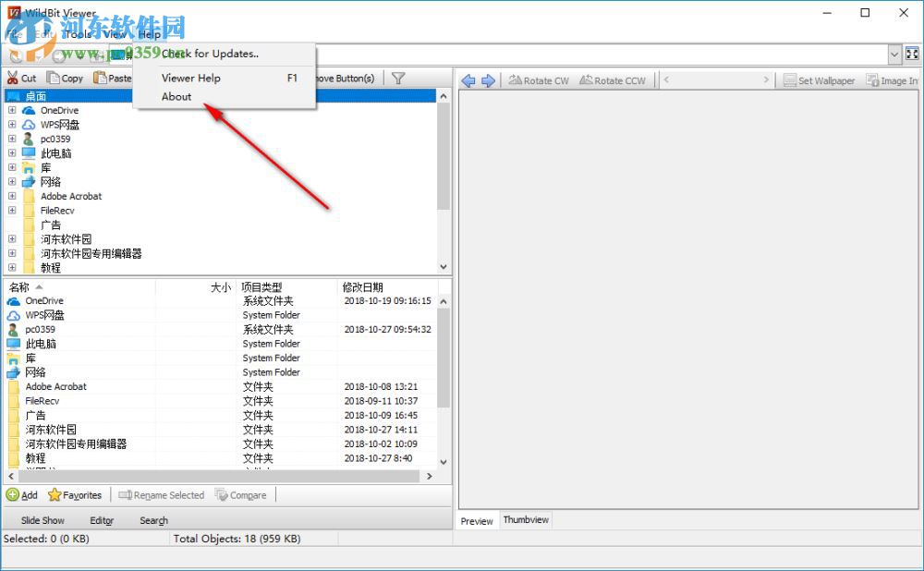Click the blue forward navigation arrow
This screenshot has width=924, height=571.
click(x=488, y=80)
